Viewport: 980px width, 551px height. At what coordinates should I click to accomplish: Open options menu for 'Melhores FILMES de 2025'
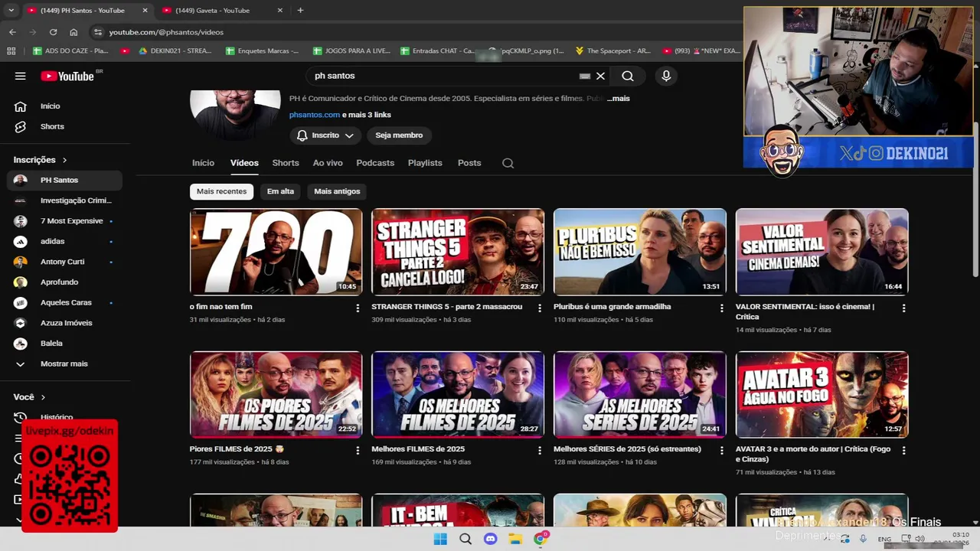(x=539, y=451)
